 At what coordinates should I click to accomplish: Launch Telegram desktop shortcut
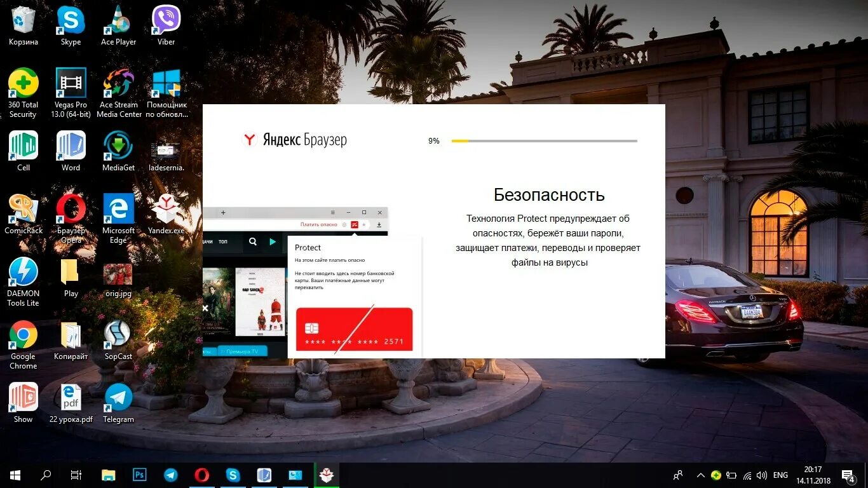coord(118,403)
